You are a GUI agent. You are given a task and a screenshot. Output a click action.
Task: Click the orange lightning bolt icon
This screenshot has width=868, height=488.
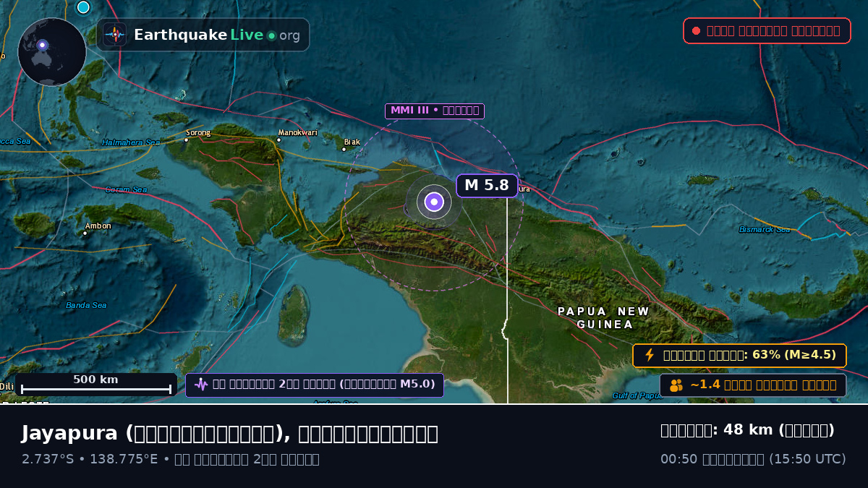(x=650, y=355)
